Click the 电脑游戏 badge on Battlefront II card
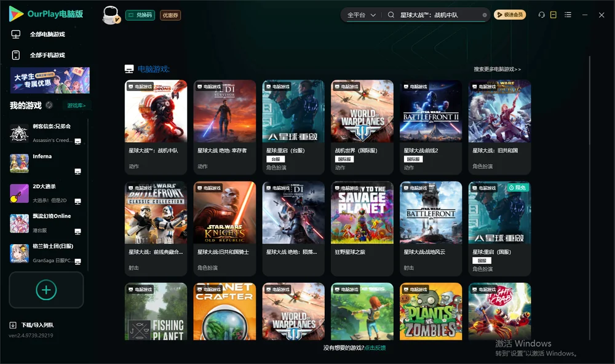The height and width of the screenshot is (364, 615). (x=416, y=87)
